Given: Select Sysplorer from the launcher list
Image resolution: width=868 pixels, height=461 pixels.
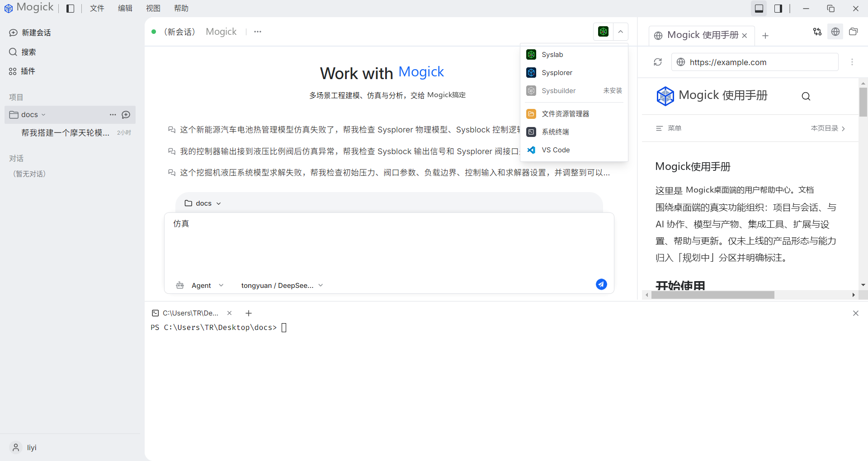Looking at the screenshot, I should coord(574,73).
